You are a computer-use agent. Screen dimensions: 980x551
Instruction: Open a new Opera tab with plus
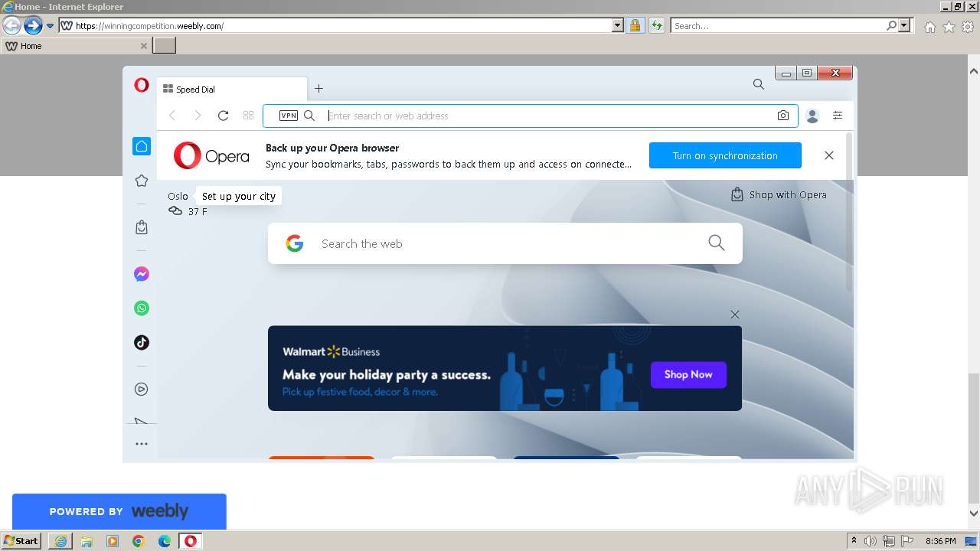[318, 89]
